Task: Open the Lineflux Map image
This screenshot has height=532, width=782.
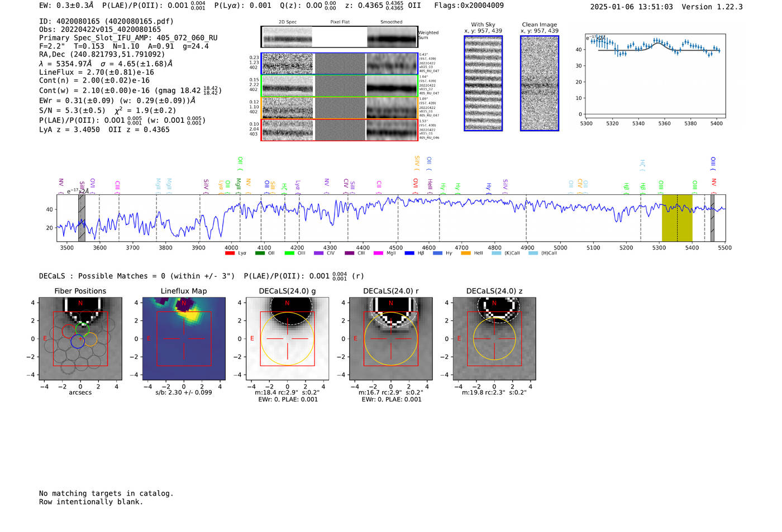Action: [184, 338]
